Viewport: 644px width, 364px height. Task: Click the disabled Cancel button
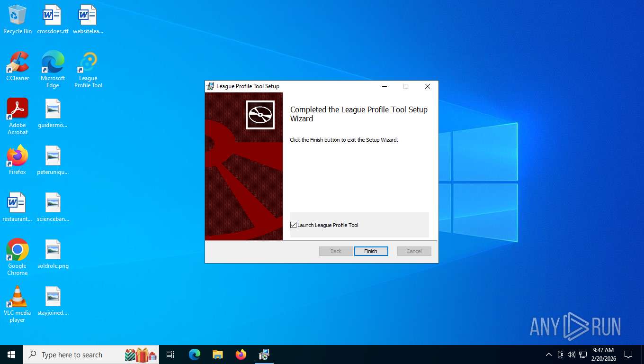pyautogui.click(x=414, y=251)
